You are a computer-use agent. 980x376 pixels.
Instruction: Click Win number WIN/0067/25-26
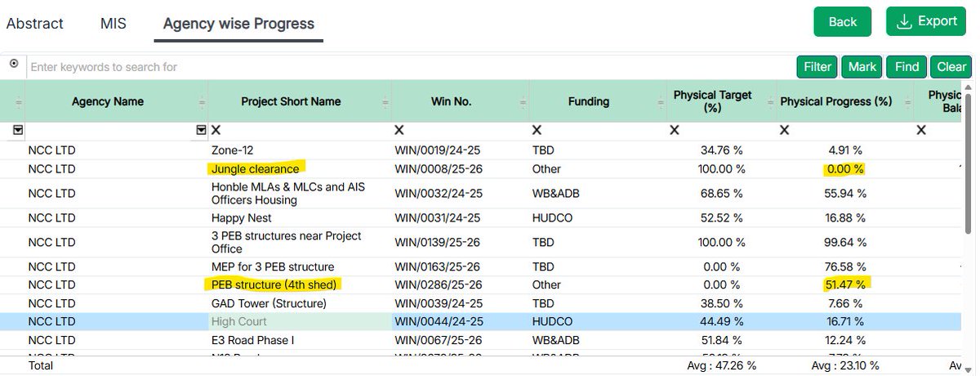click(439, 340)
